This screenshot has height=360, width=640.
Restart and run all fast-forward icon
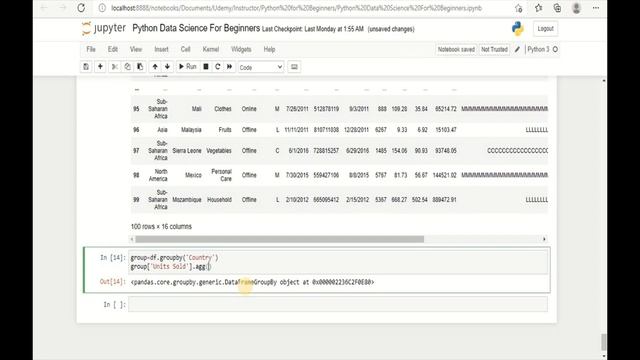[x=229, y=67]
